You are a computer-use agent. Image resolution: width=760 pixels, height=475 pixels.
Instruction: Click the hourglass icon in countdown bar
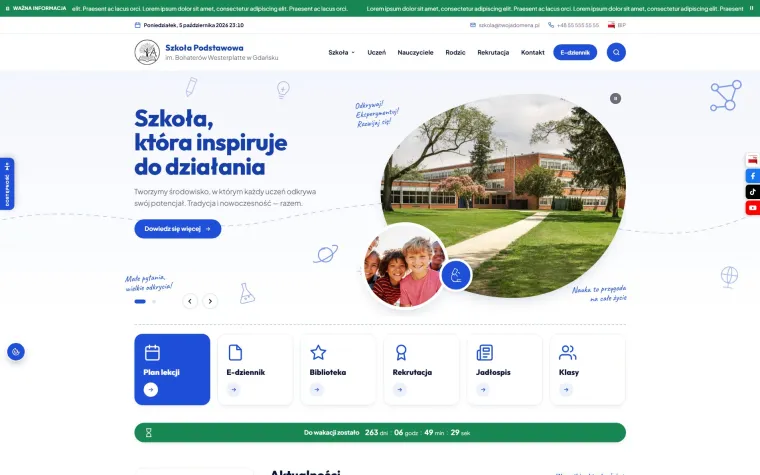(x=149, y=432)
